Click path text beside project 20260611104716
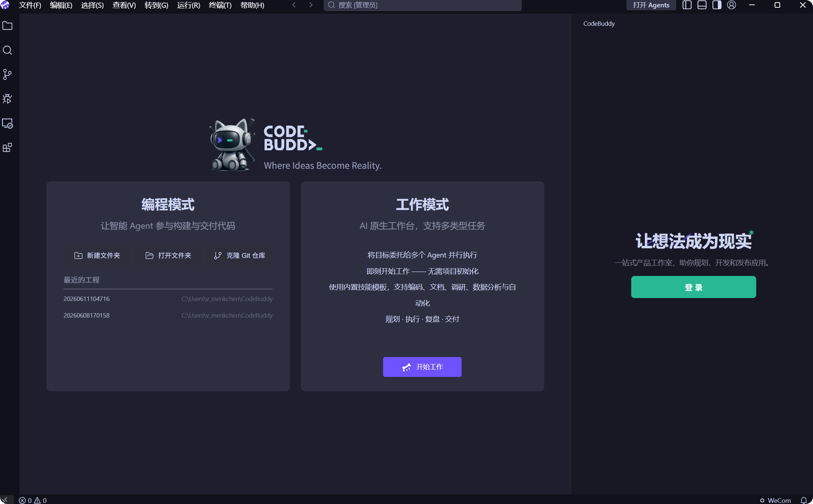 pyautogui.click(x=227, y=299)
